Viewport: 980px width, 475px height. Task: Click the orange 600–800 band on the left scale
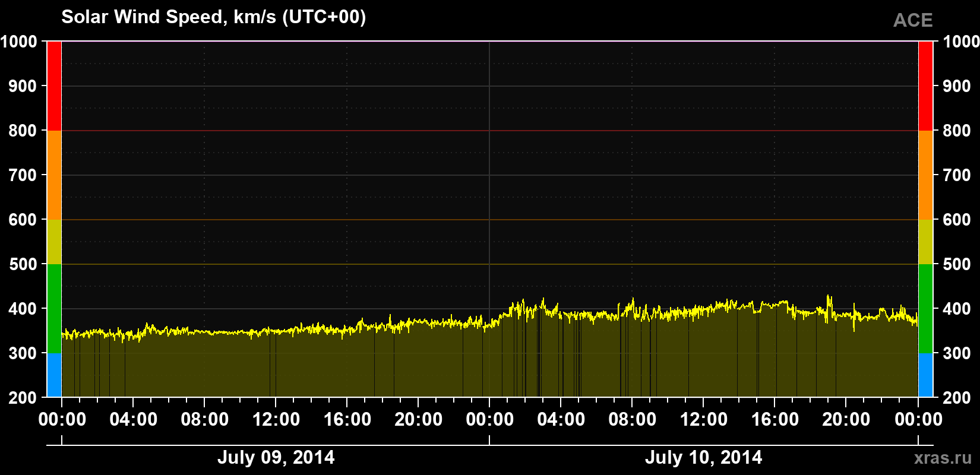tap(54, 175)
